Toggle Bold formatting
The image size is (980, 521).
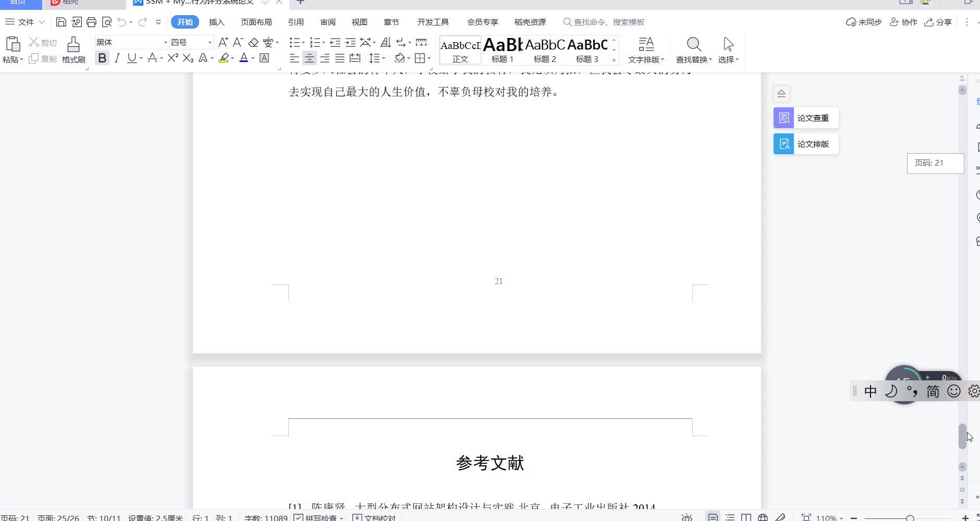tap(102, 58)
